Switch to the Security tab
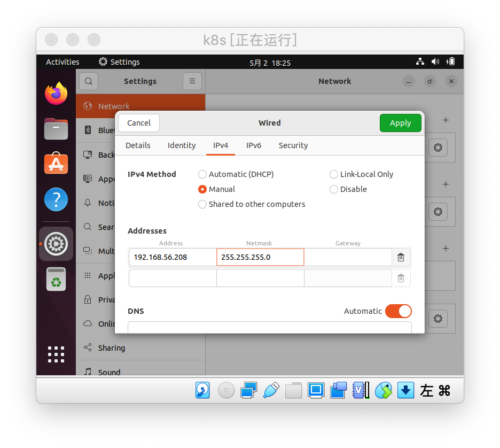 [x=293, y=145]
